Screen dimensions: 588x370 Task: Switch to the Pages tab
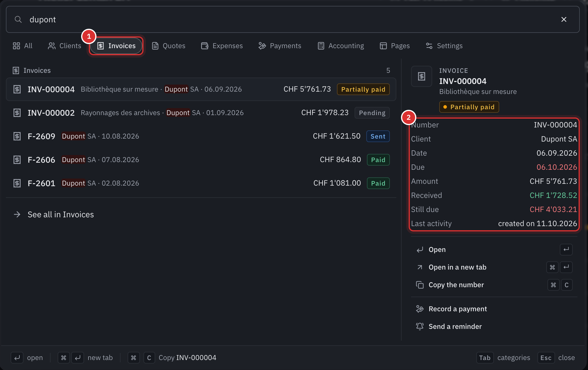[395, 46]
